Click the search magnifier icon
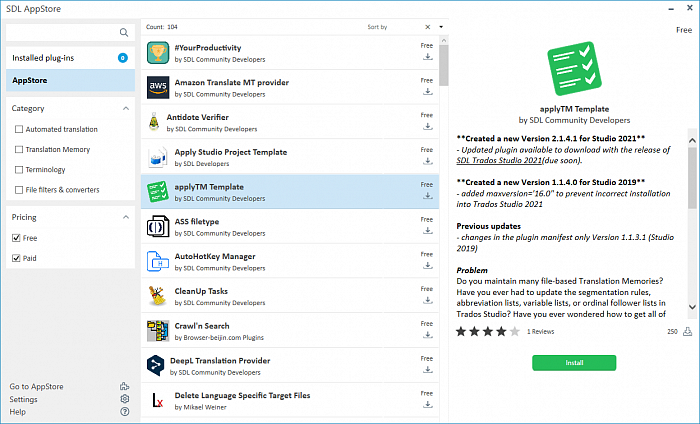This screenshot has width=700, height=424. [x=124, y=33]
